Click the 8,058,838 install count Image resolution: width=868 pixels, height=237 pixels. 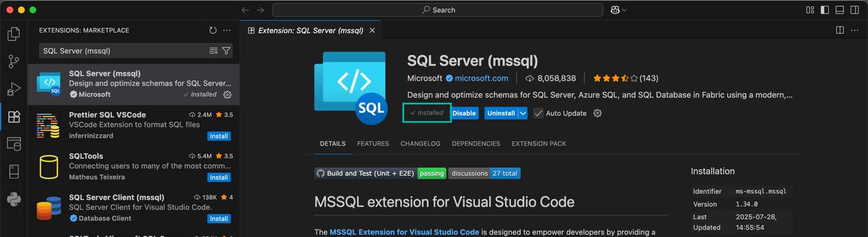coord(551,79)
